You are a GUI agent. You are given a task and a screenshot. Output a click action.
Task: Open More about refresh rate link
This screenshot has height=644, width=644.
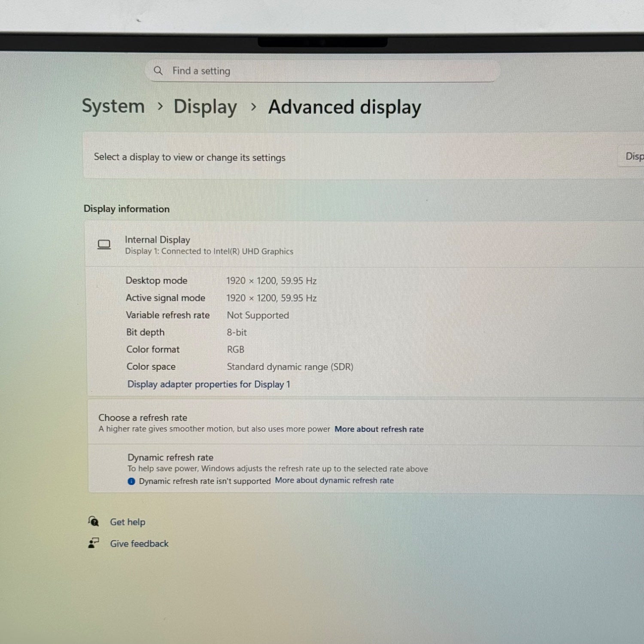tap(379, 429)
